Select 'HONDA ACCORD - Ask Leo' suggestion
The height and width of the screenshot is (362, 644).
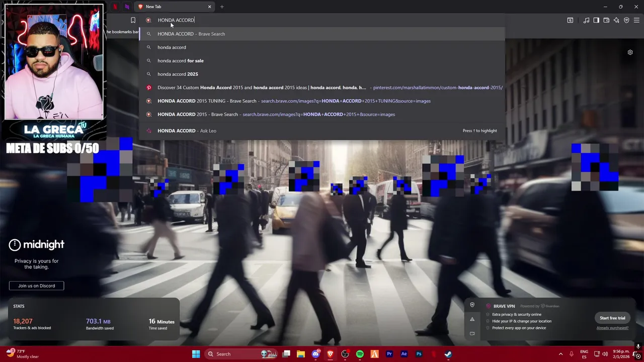pyautogui.click(x=322, y=131)
